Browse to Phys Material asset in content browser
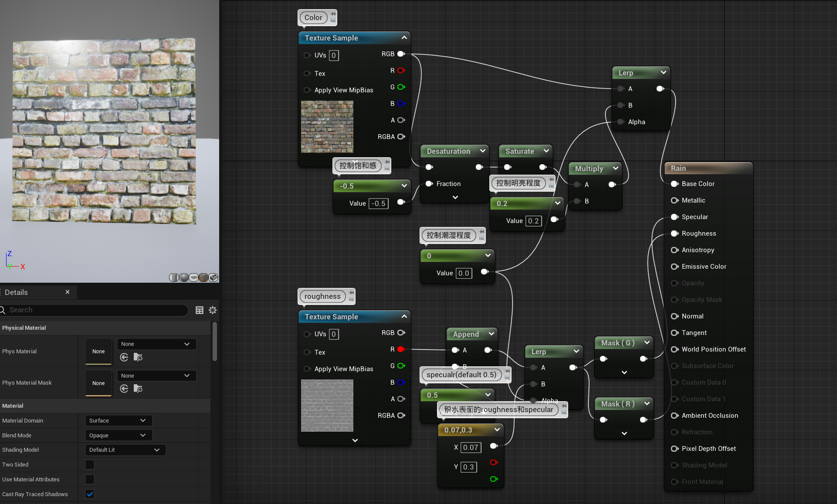Screen dimensions: 837x504 138,357
